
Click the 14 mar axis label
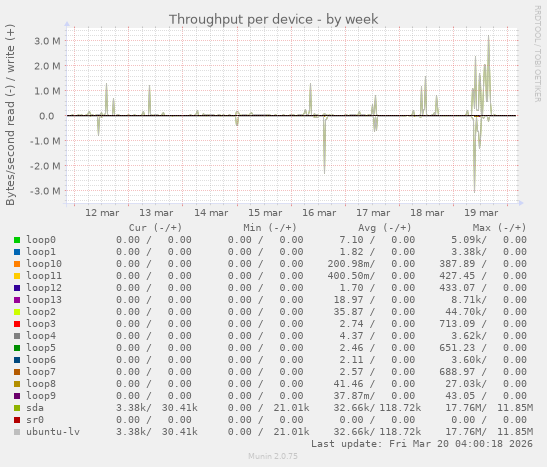(211, 213)
